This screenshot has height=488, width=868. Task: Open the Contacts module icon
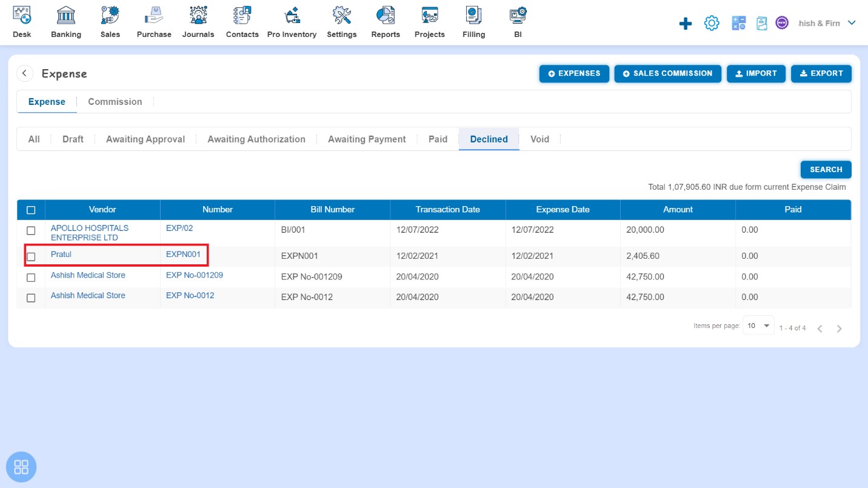tap(242, 15)
